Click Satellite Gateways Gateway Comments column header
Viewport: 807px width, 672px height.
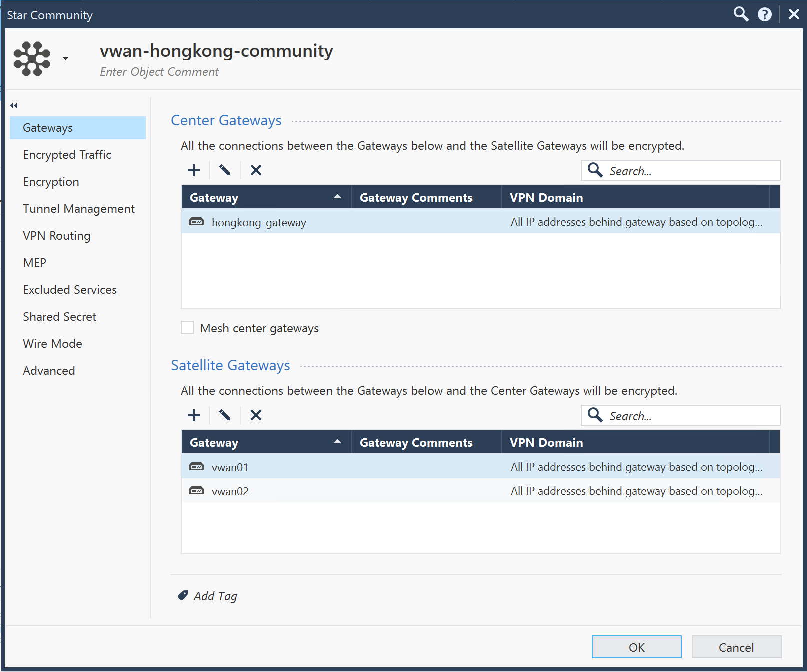pyautogui.click(x=427, y=442)
